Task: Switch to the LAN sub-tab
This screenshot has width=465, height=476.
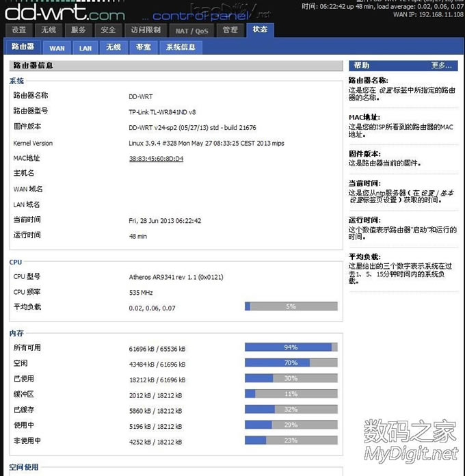Action: tap(85, 48)
